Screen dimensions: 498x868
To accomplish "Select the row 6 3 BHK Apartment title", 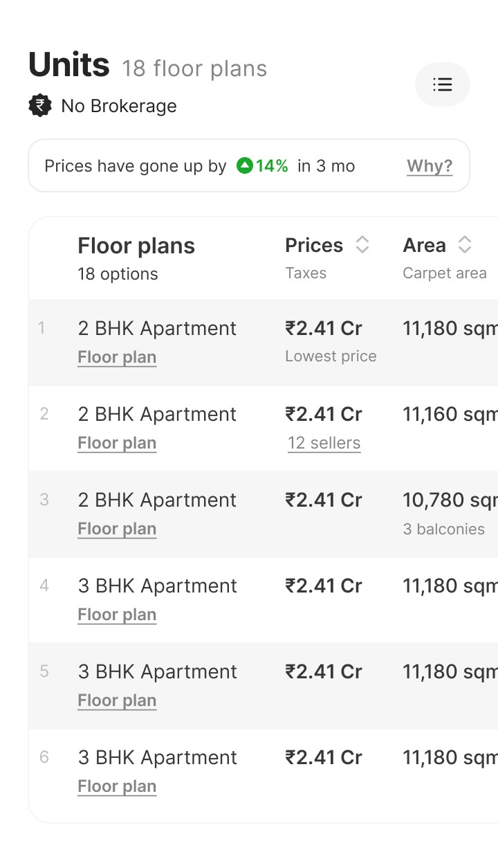I will click(158, 757).
